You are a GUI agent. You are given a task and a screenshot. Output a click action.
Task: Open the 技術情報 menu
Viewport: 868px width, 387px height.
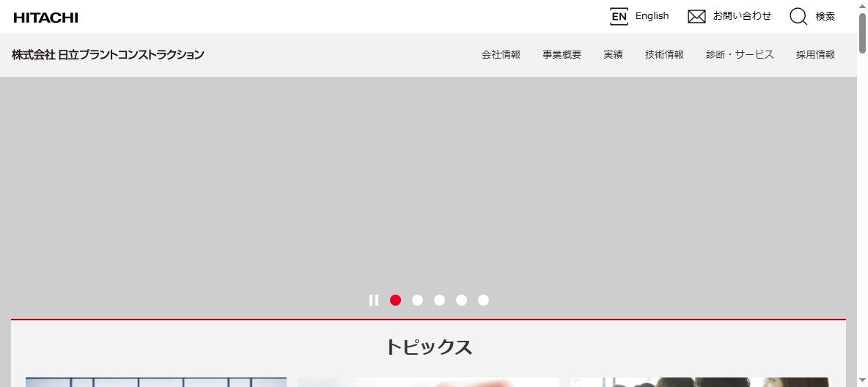point(664,55)
